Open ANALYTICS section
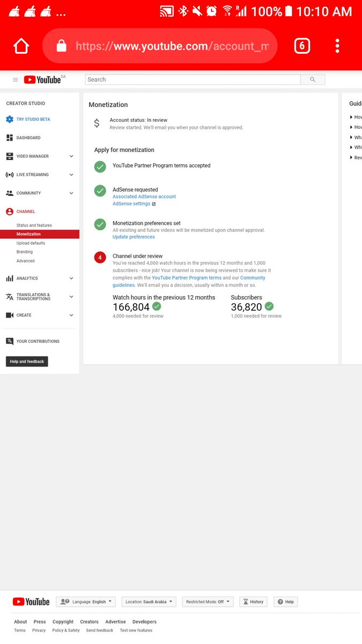The image size is (362, 644). point(27,279)
